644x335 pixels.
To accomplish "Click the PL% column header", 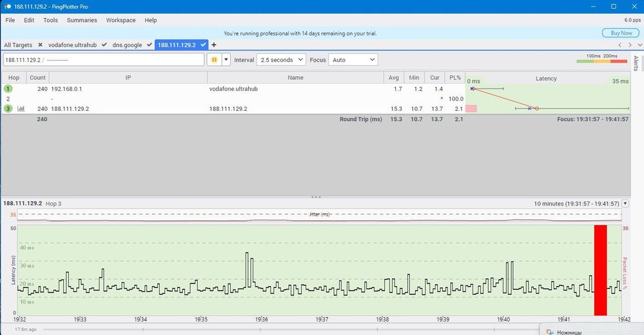I will coord(455,77).
